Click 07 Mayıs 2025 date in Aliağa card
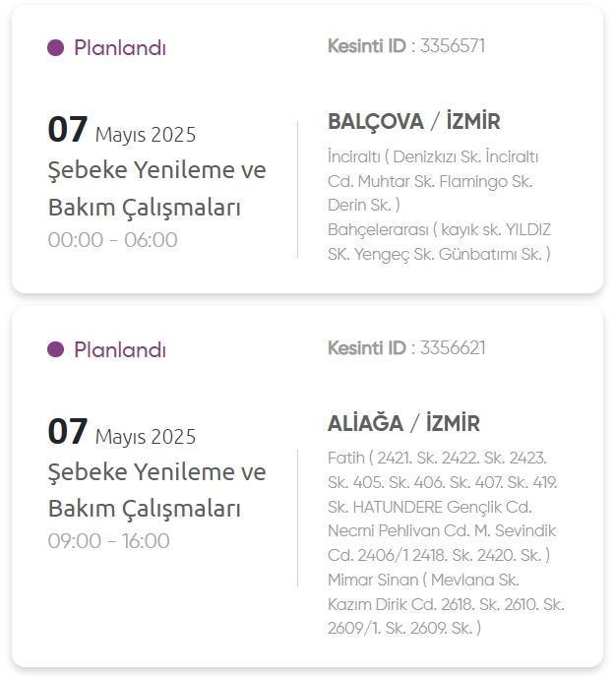 click(122, 432)
